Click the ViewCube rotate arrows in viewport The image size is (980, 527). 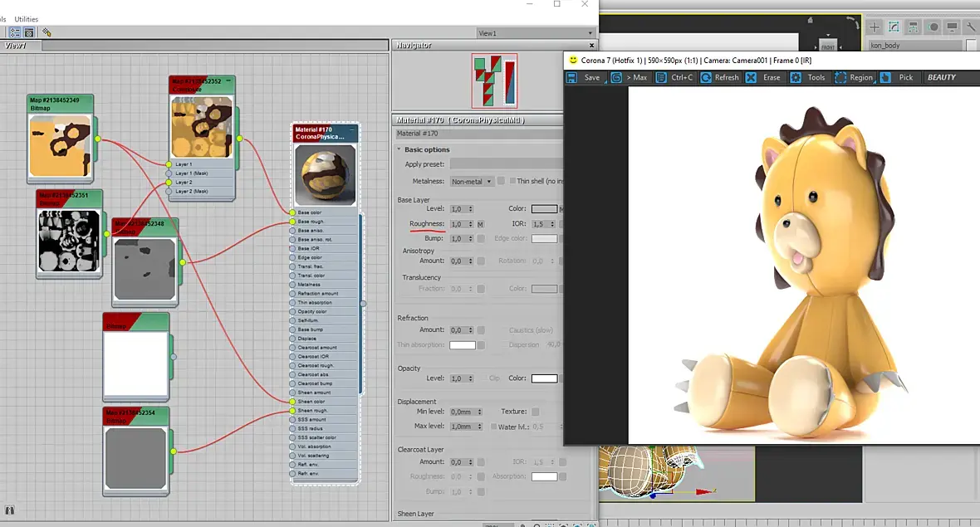[x=854, y=22]
